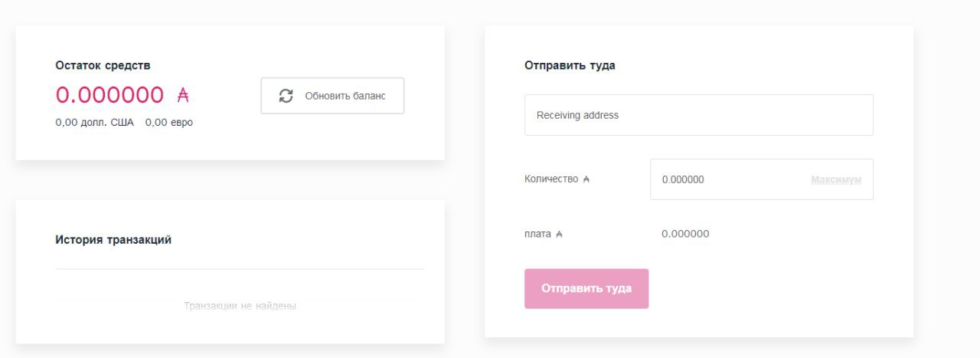Screen dimensions: 980x358
Task: Click the Обновить баланс button
Action: (x=332, y=96)
